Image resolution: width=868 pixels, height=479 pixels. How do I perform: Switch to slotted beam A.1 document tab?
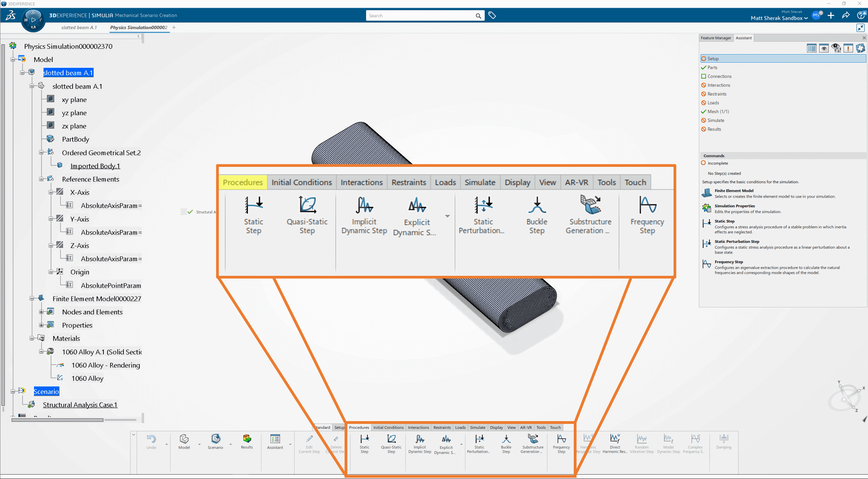(x=79, y=28)
